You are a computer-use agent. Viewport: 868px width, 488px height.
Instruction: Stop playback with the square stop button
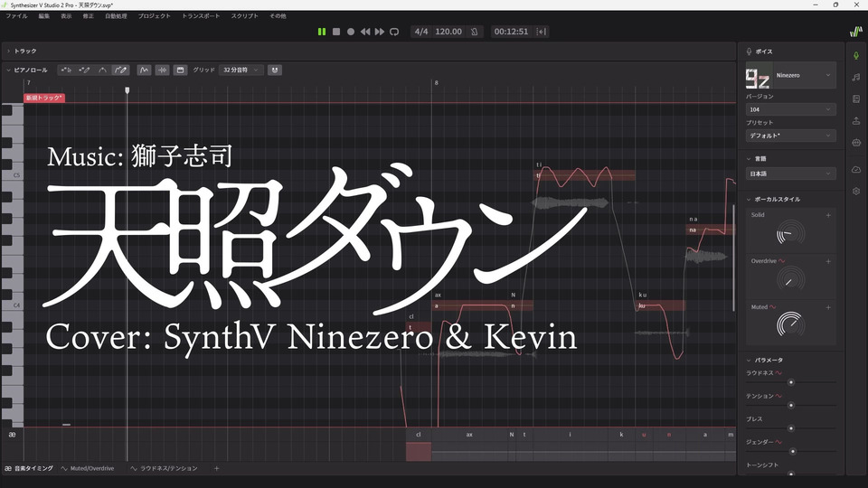(336, 32)
